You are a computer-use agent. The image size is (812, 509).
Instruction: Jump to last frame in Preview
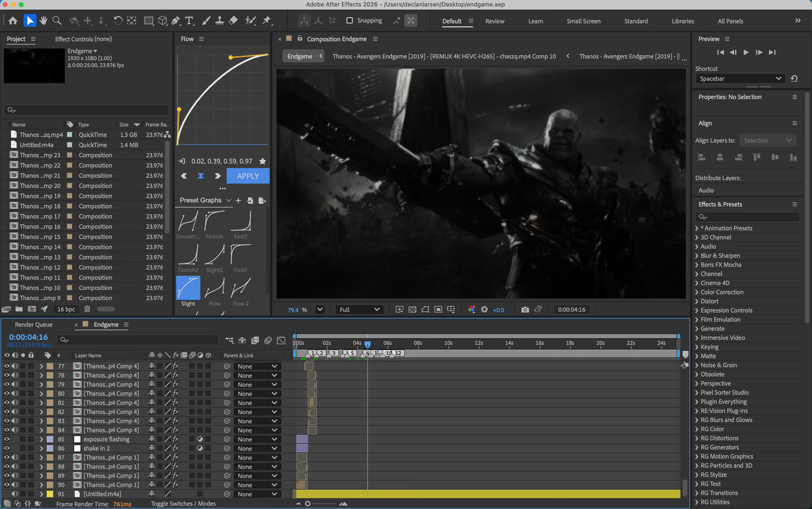772,52
